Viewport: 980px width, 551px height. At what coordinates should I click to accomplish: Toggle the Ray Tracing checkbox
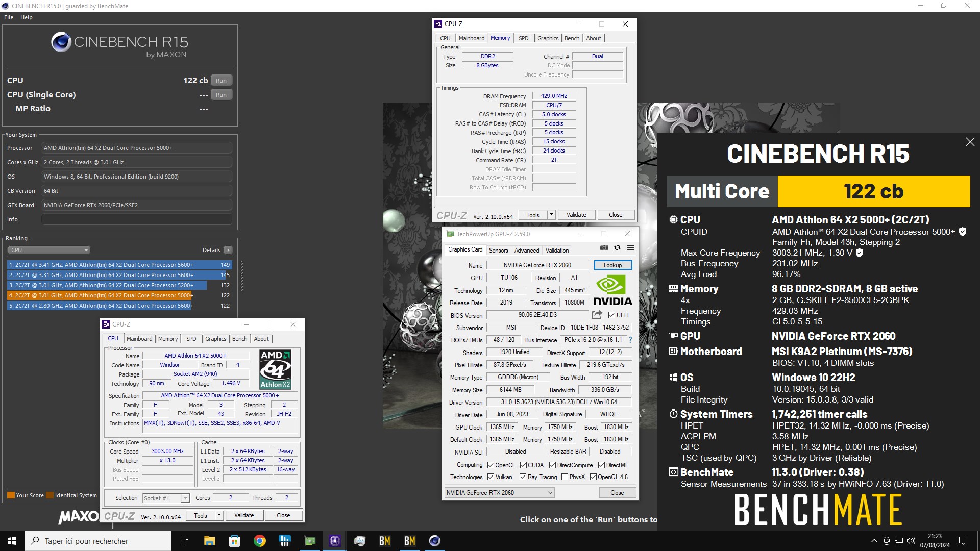coord(523,477)
